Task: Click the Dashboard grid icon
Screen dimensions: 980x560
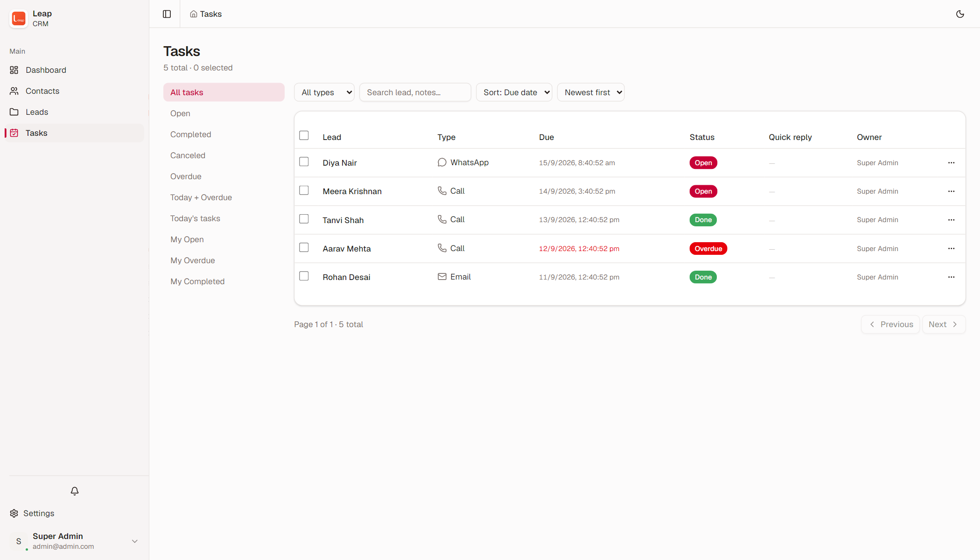Action: [14, 70]
